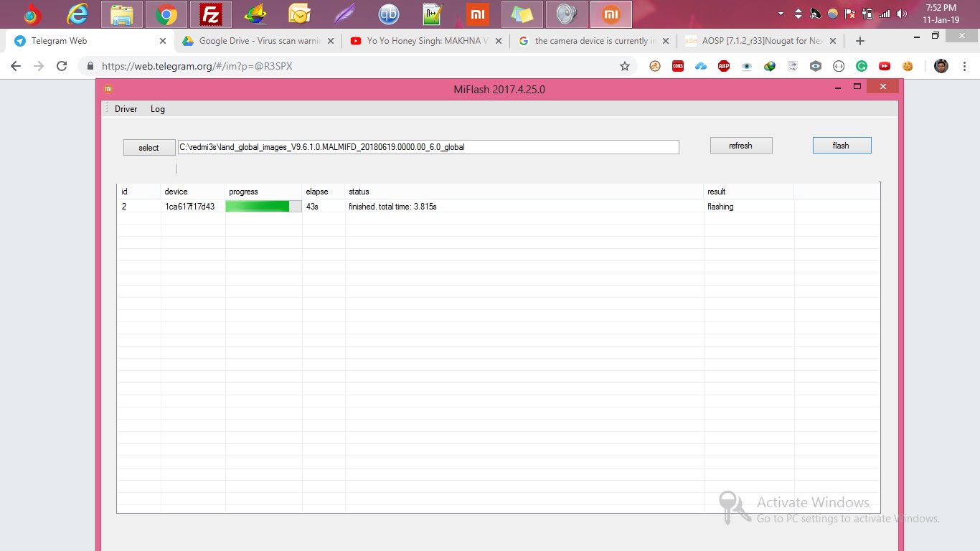
Task: Open the Driver menu in MiFlash
Action: (x=126, y=109)
